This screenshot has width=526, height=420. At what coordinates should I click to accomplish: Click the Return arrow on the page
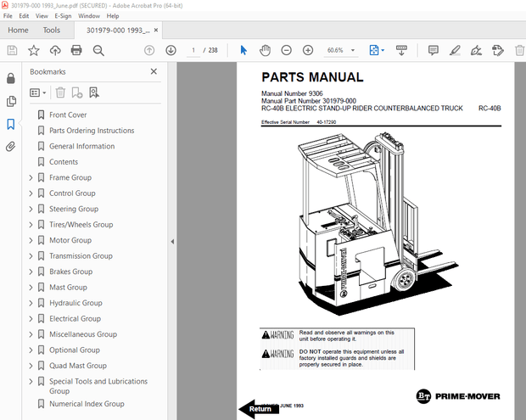[259, 409]
